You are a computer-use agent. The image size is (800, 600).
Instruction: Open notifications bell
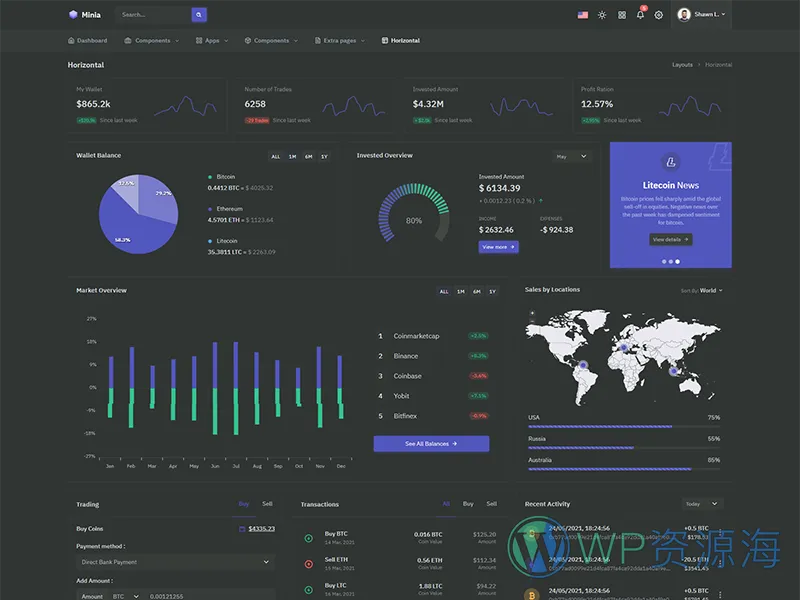tap(640, 15)
